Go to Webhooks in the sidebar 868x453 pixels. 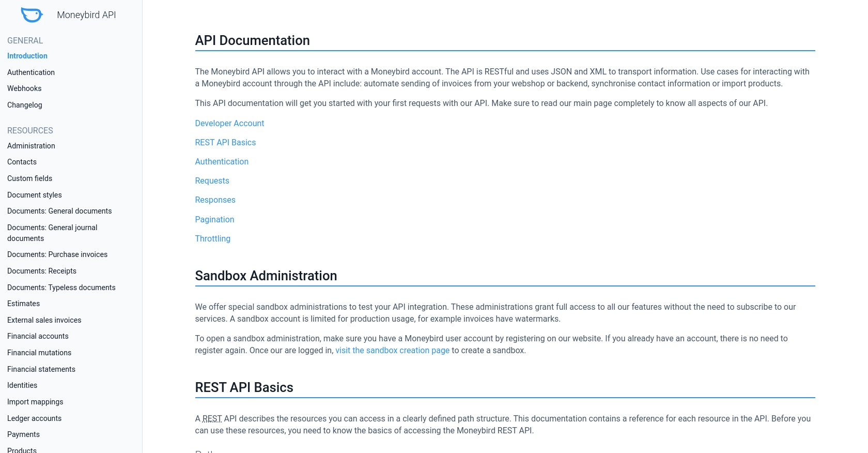click(x=24, y=88)
